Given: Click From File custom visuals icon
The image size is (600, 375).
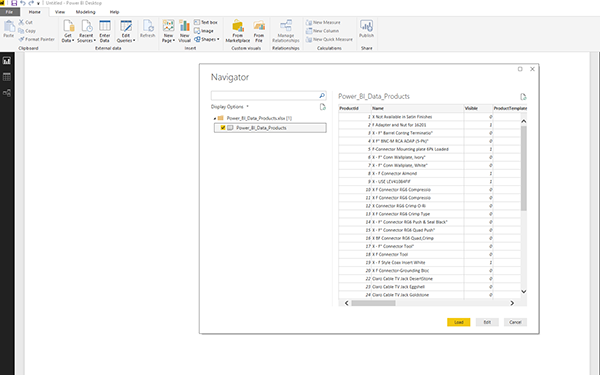Looking at the screenshot, I should (x=259, y=31).
